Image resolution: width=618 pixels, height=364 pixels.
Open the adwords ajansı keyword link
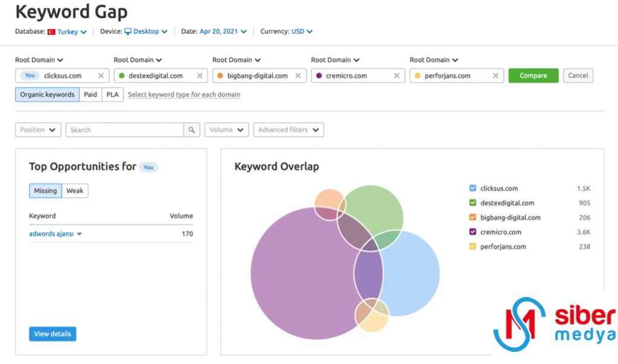click(51, 234)
